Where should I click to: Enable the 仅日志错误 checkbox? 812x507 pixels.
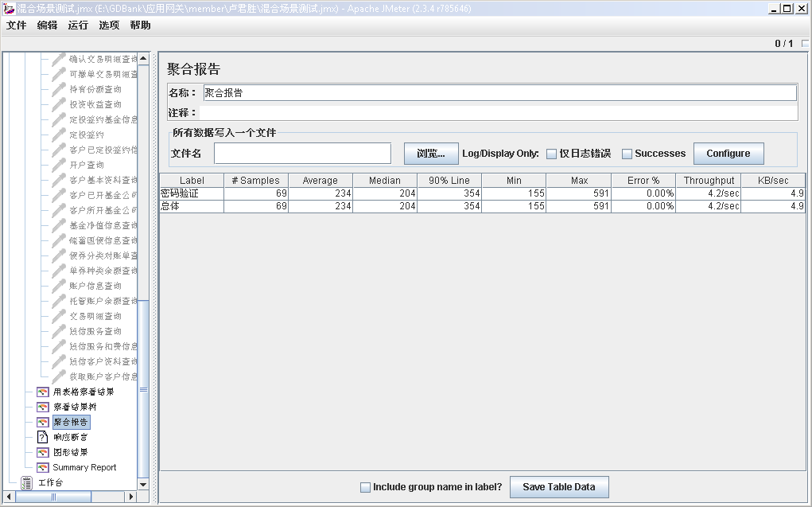(551, 154)
